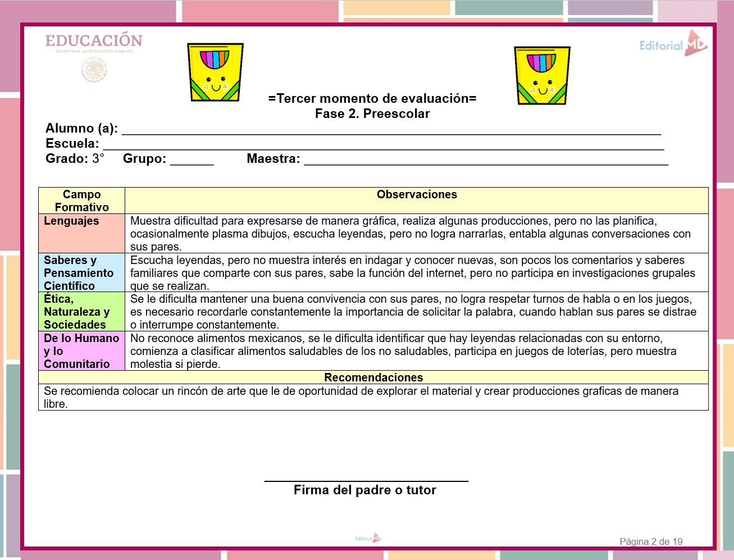The width and height of the screenshot is (734, 560).
Task: Click the 'Recomendaciones' header row
Action: 373,377
